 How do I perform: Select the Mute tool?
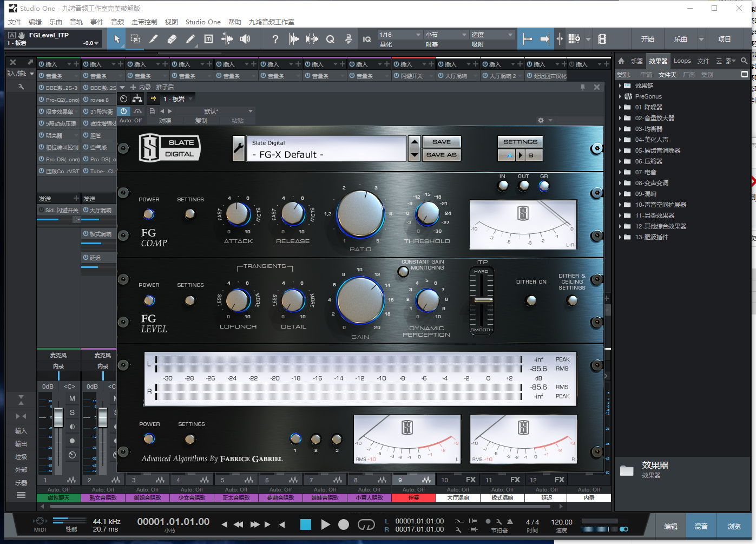[209, 39]
